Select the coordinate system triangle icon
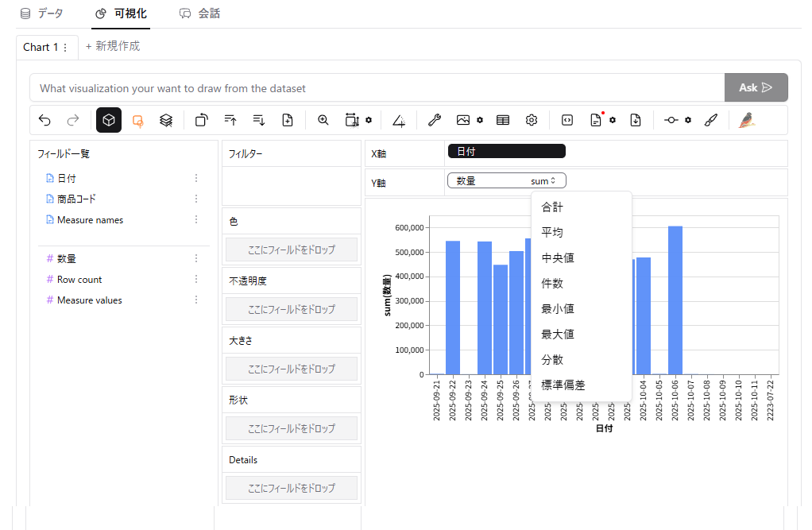This screenshot has height=530, width=812. 398,120
